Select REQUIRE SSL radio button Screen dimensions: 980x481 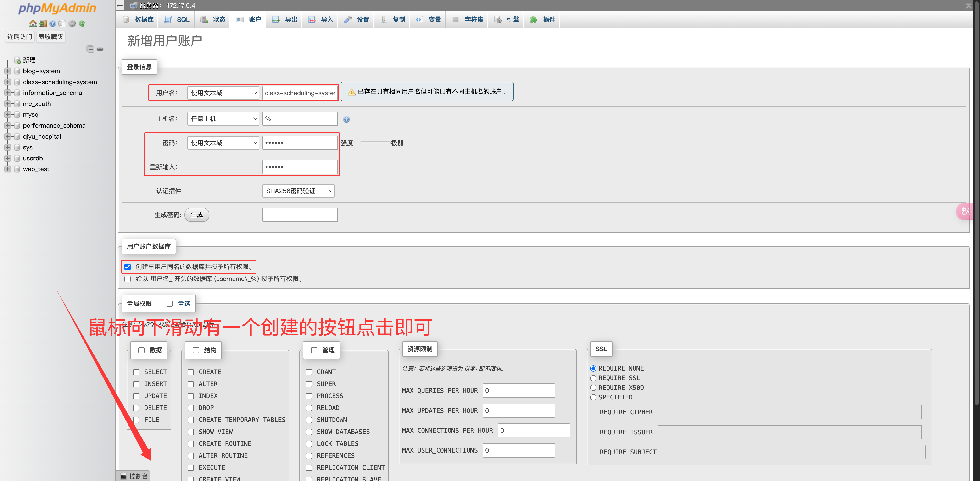coord(593,378)
